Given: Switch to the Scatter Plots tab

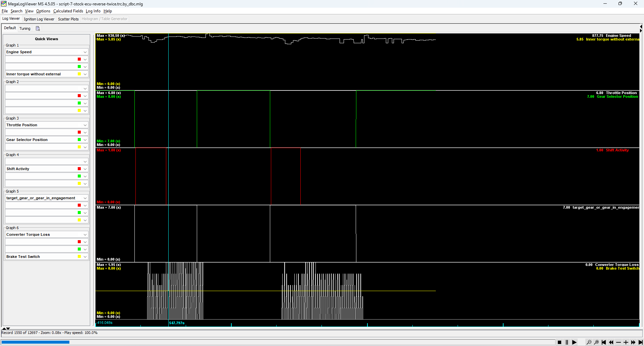Looking at the screenshot, I should click(x=68, y=19).
